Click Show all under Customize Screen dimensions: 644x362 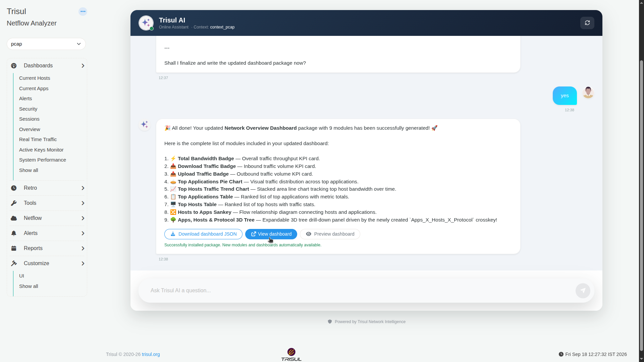coord(29,286)
